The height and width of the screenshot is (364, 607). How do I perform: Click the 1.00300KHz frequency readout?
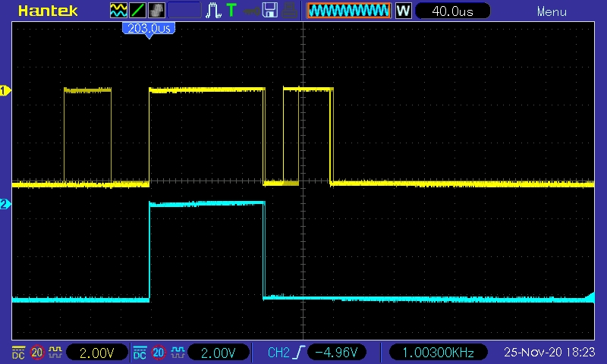tap(437, 353)
